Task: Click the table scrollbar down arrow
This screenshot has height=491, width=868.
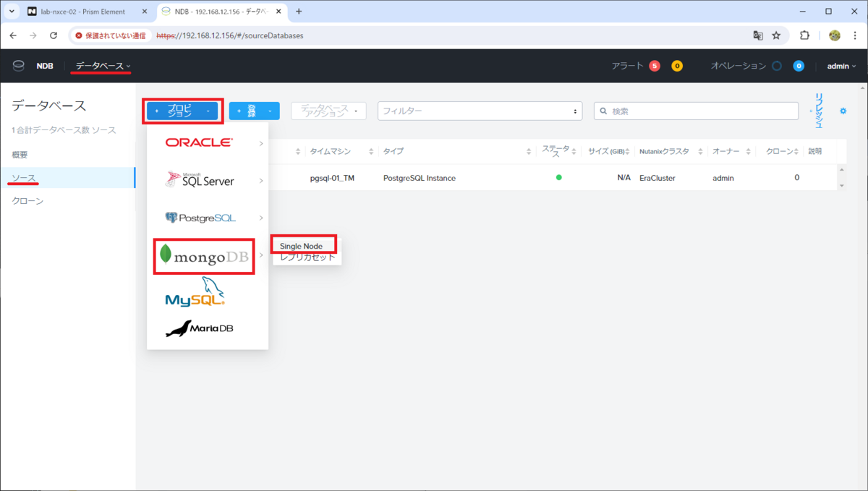Action: tap(841, 186)
